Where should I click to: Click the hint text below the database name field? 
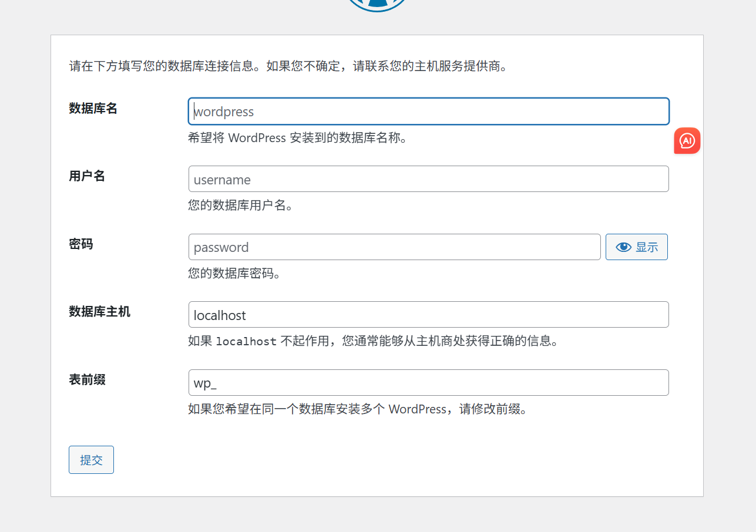pyautogui.click(x=297, y=139)
